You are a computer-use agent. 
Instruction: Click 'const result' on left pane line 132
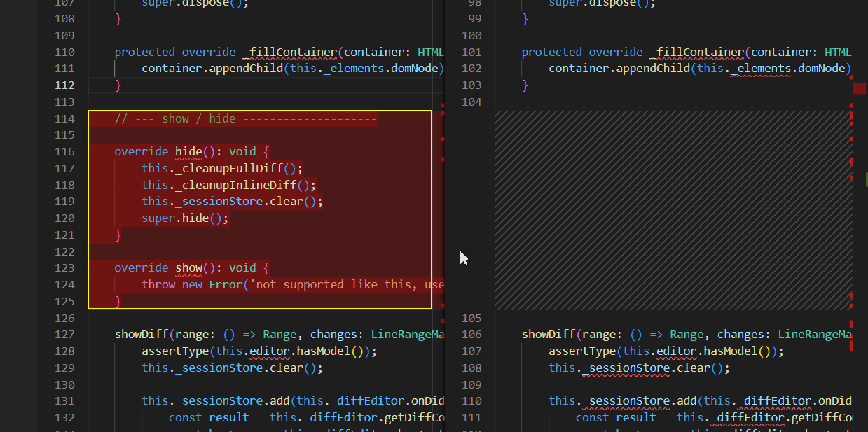[209, 417]
